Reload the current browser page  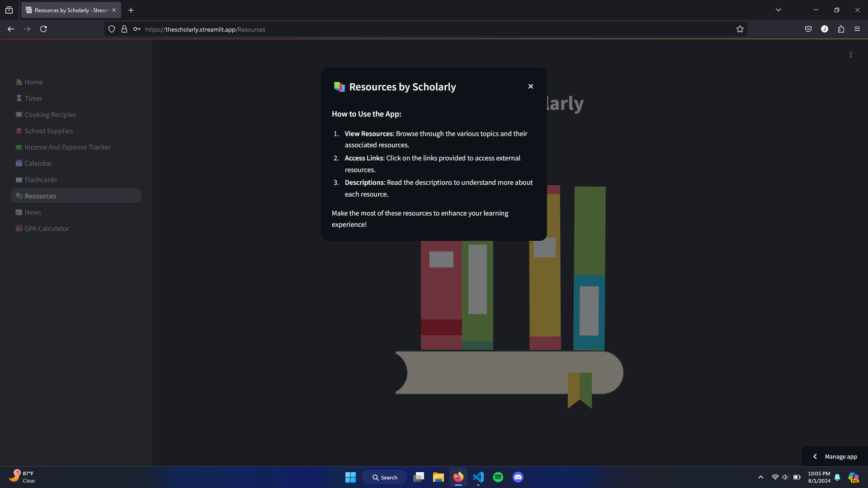pos(43,29)
